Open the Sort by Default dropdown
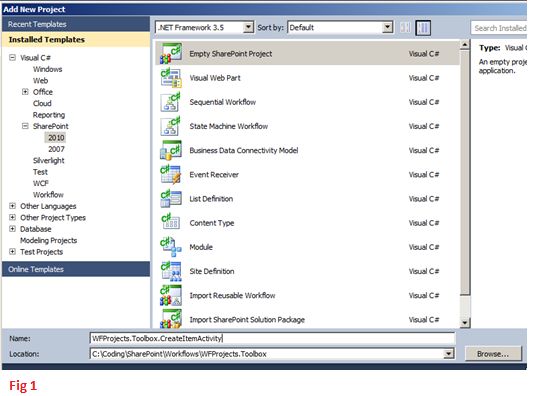The height and width of the screenshot is (396, 546). [x=387, y=27]
